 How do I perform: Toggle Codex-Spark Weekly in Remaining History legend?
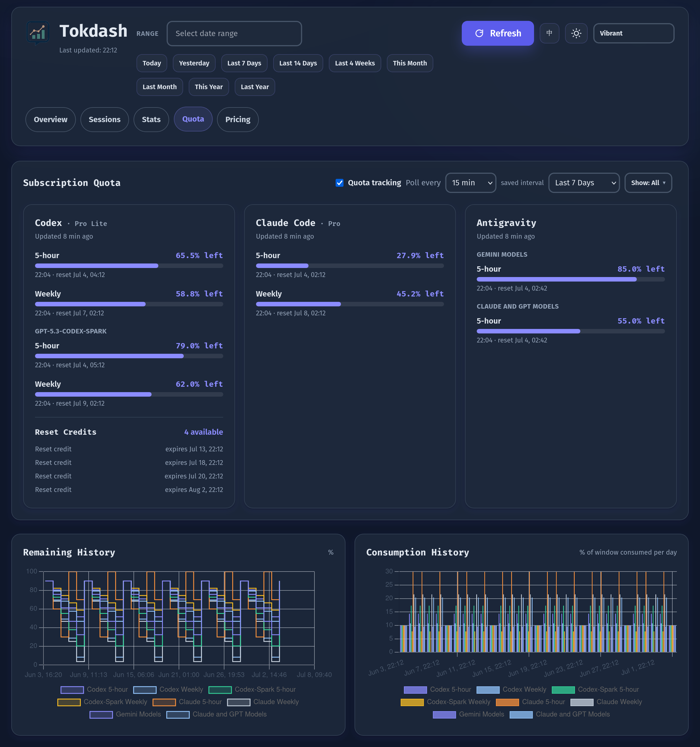(102, 702)
